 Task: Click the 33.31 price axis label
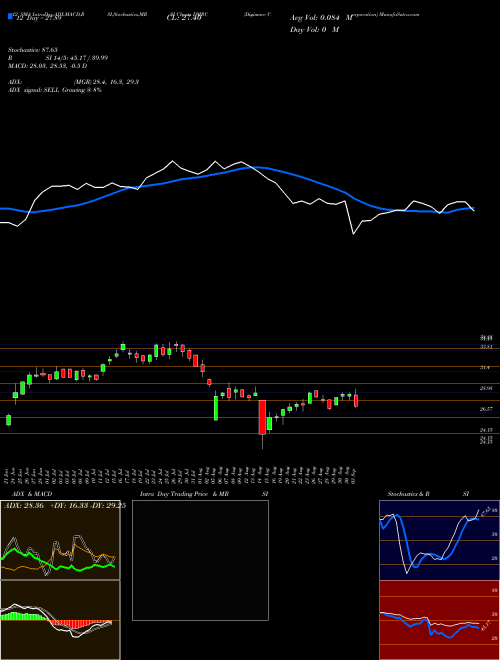[x=486, y=346]
